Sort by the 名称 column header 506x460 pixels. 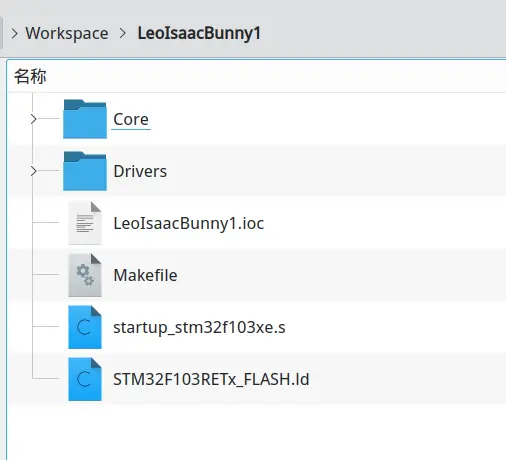(30, 76)
